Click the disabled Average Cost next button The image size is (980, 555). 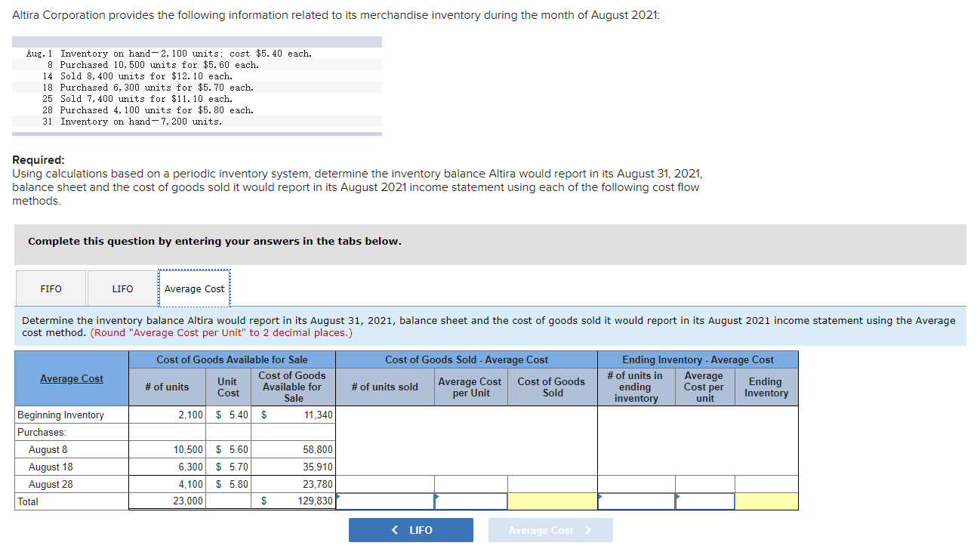[550, 530]
